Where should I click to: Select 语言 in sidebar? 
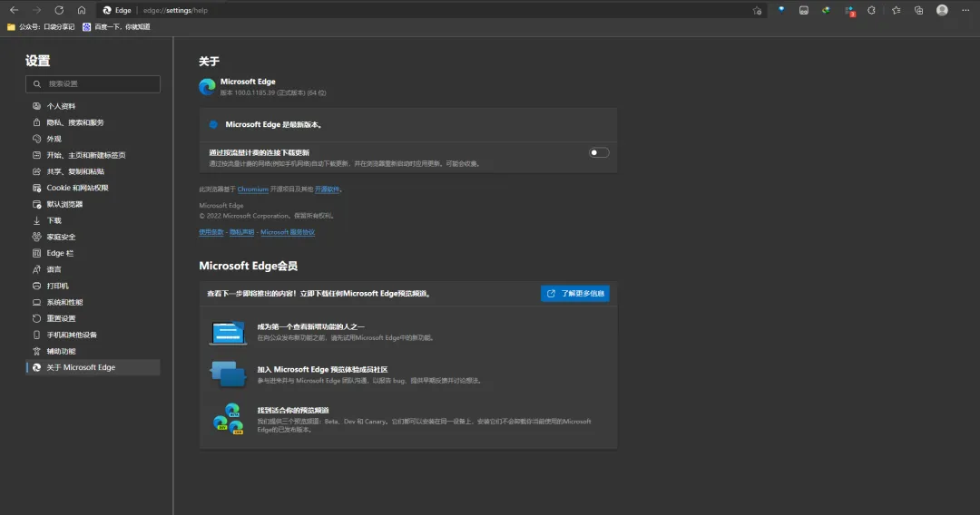pos(93,269)
